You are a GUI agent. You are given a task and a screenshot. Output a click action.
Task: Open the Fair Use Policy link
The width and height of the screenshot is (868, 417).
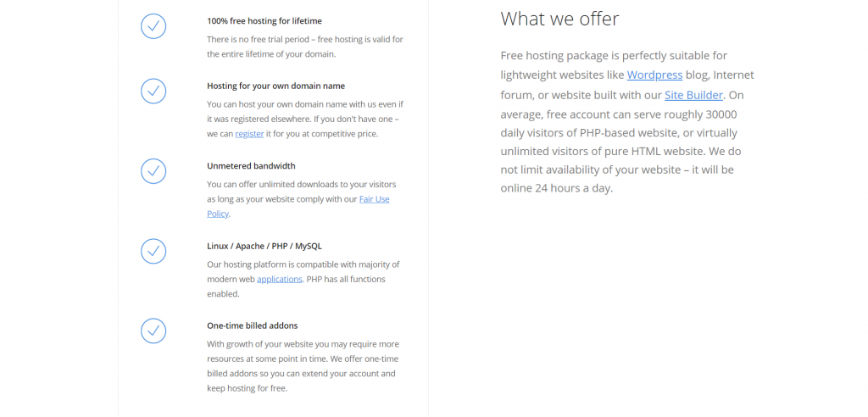click(298, 206)
